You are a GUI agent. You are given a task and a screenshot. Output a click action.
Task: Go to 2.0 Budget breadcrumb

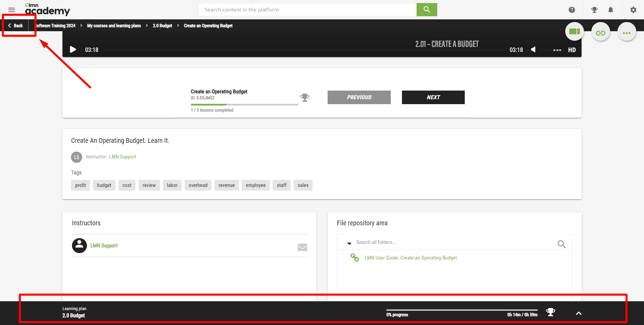[x=162, y=26]
